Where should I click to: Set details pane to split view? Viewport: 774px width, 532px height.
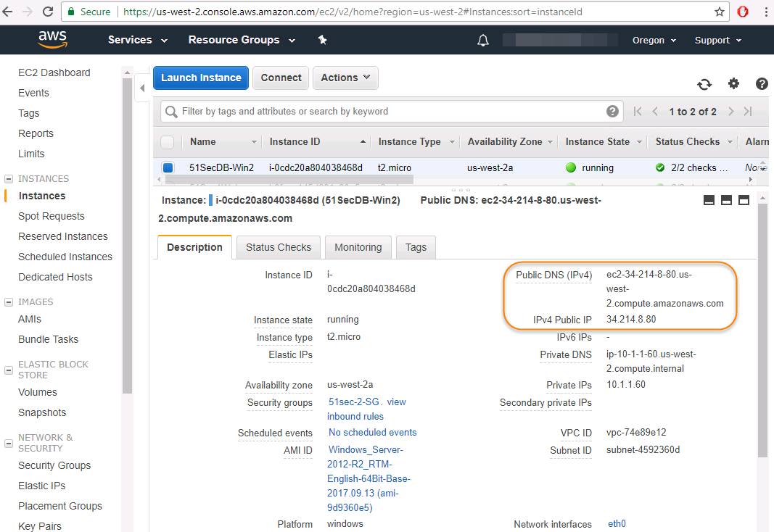point(726,200)
